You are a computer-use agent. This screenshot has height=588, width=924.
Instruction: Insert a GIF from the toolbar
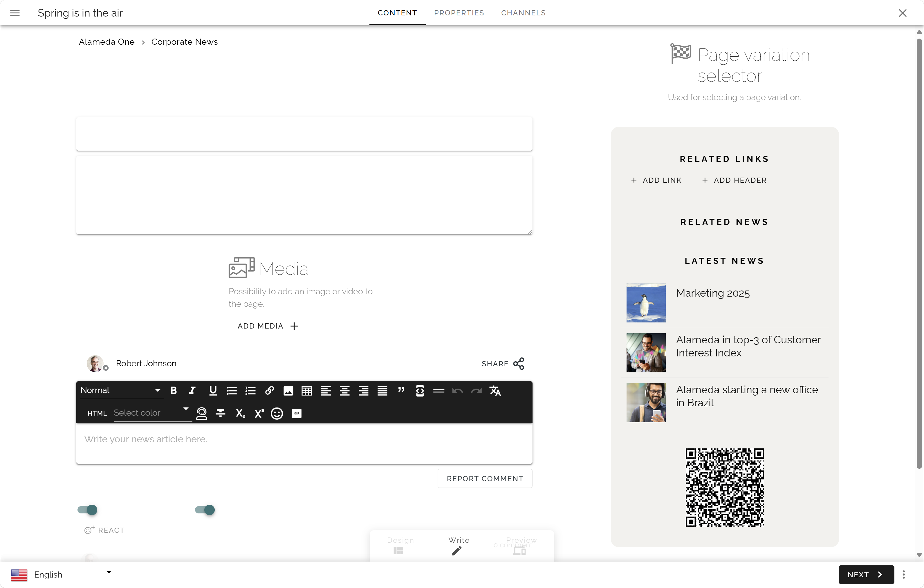click(x=297, y=413)
